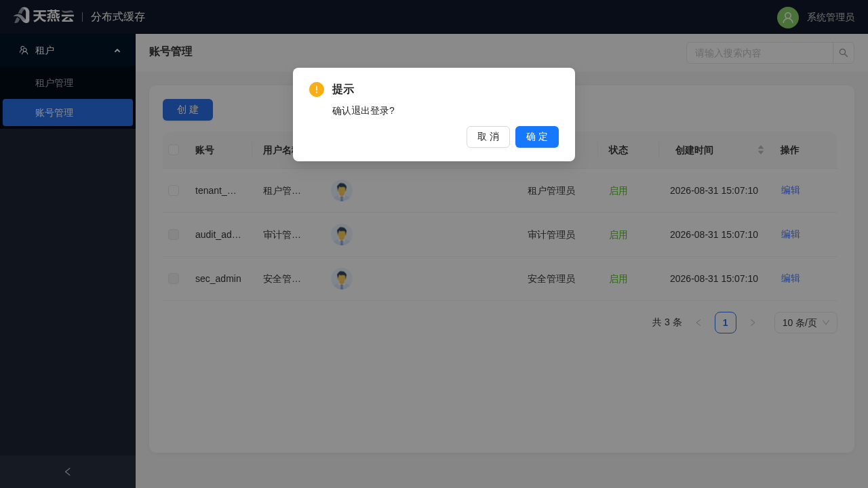Check the audit_ad account row checkbox
This screenshot has height=488, width=868.
point(174,235)
